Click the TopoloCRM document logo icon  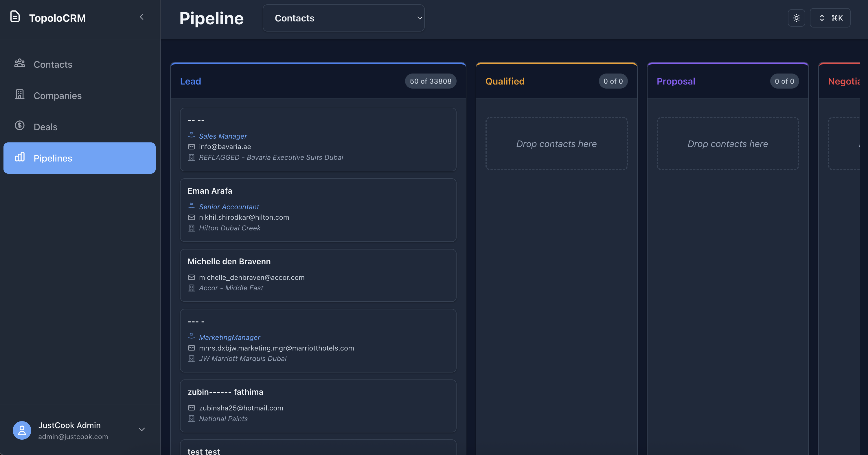pos(14,16)
